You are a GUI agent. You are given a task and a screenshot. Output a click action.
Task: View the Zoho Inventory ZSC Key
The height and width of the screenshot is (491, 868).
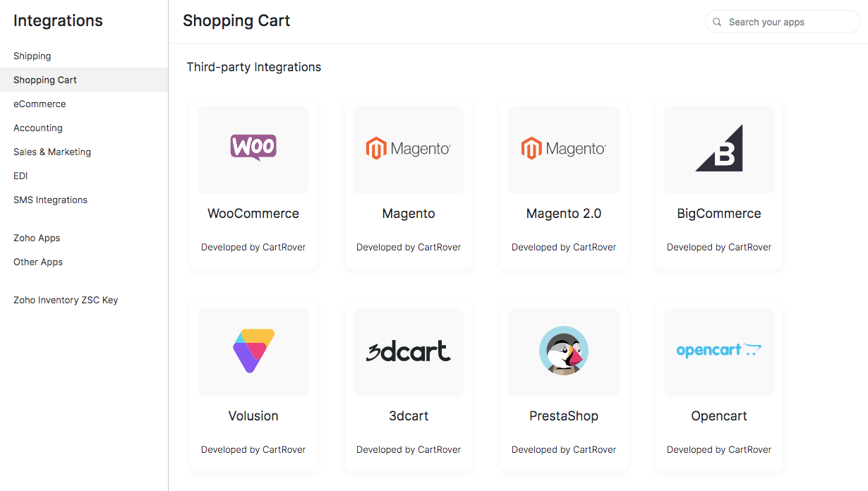point(65,300)
